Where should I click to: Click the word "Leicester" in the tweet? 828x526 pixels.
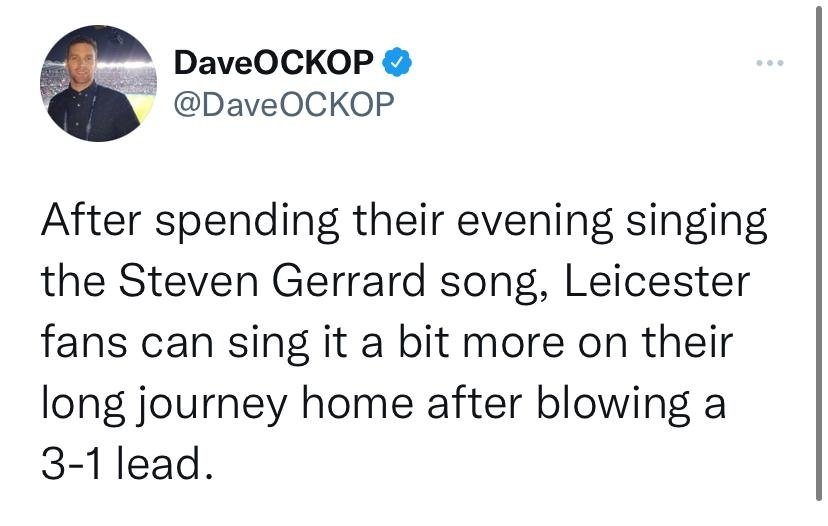[x=657, y=282]
